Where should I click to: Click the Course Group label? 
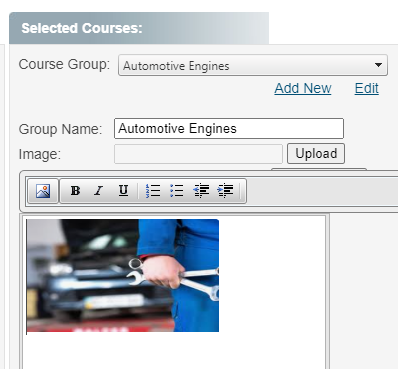coord(64,64)
